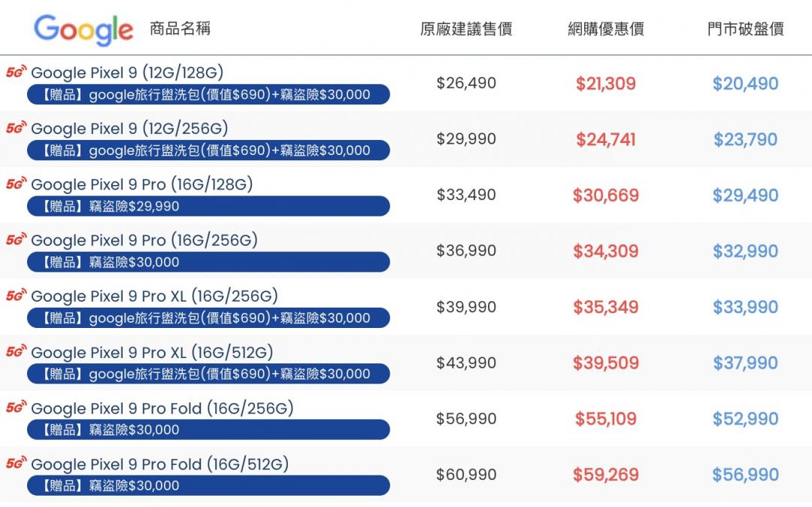
Task: Click the 5G icon beside Pixel 9 Pro XL (16G/256G)
Action: click(x=17, y=296)
